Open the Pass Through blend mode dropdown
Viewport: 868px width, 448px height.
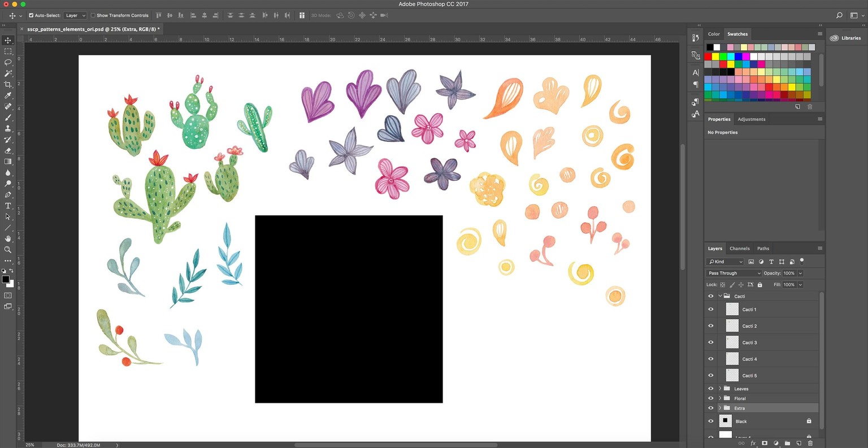734,273
